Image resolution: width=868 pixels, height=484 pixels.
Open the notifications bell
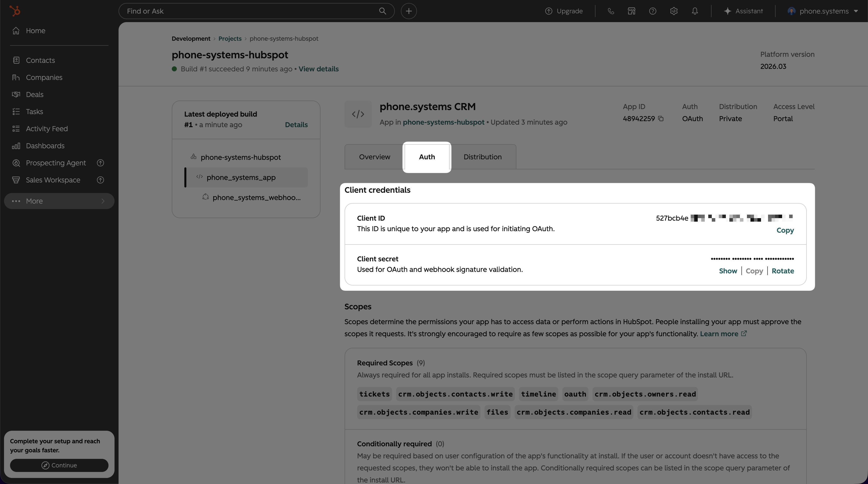[x=695, y=11]
